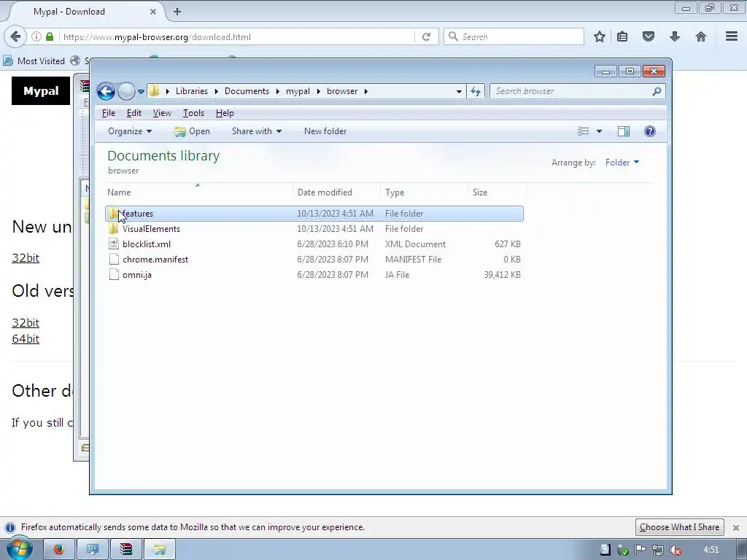The width and height of the screenshot is (747, 560).
Task: Sort by Date modified column header
Action: click(336, 192)
